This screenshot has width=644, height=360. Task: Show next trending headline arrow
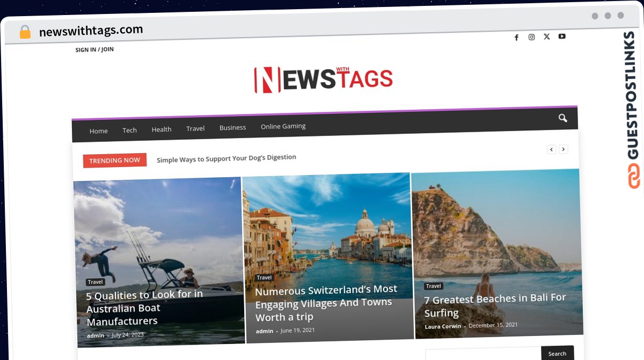(x=563, y=149)
